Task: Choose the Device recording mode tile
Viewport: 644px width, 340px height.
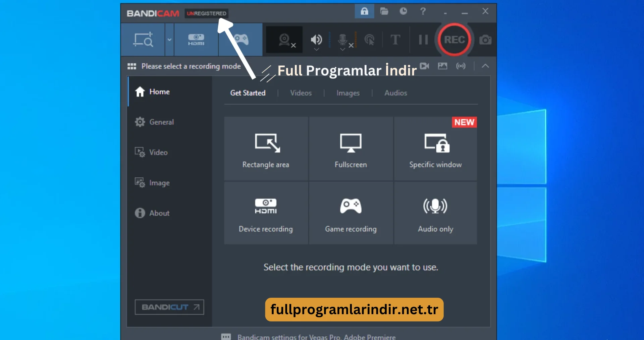Action: click(266, 213)
